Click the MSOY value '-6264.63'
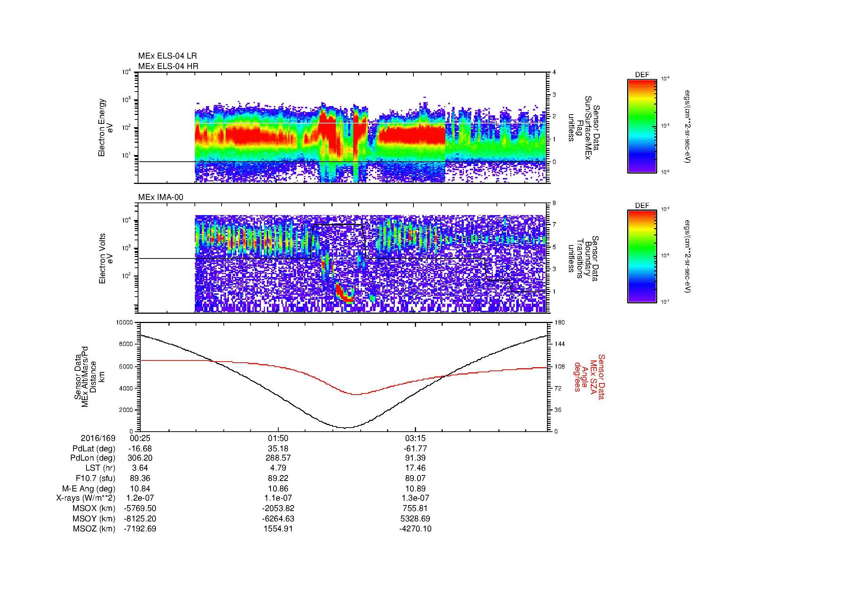Image resolution: width=868 pixels, height=613 pixels. (278, 518)
